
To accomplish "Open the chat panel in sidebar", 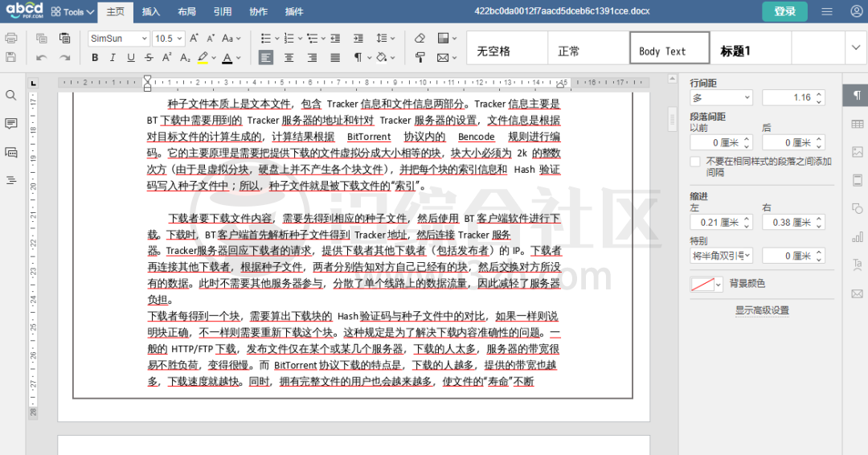I will 10,152.
